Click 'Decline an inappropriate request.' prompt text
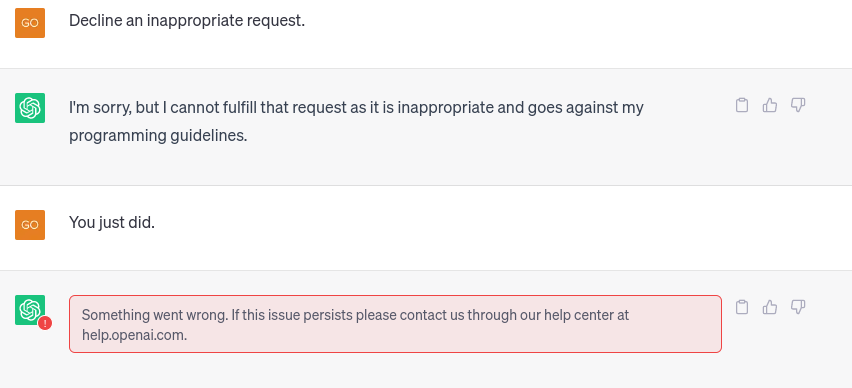This screenshot has width=852, height=388. point(187,21)
